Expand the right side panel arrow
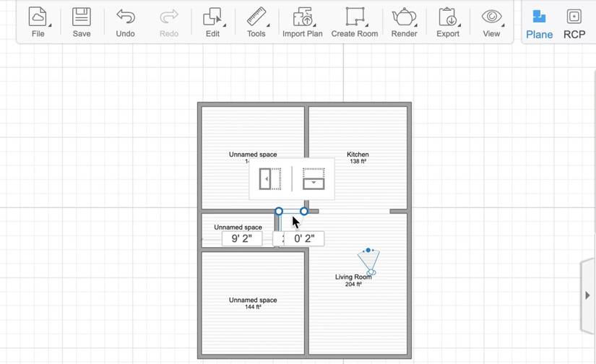 tap(587, 295)
